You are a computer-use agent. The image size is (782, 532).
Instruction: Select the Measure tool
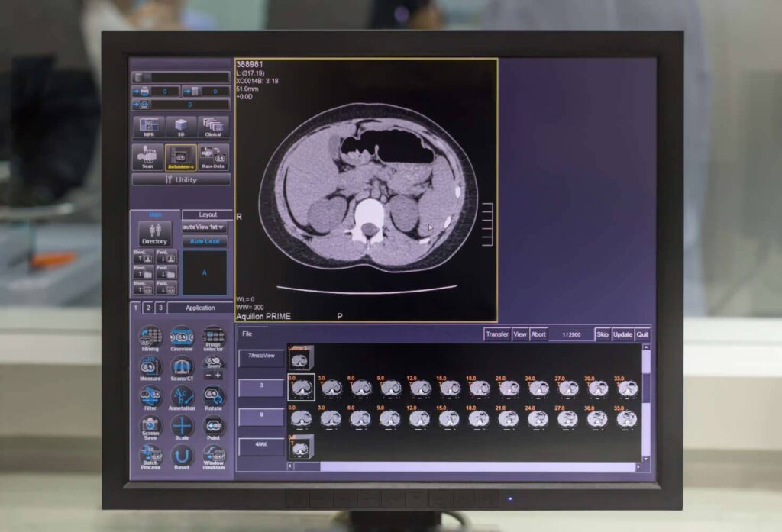[x=150, y=366]
